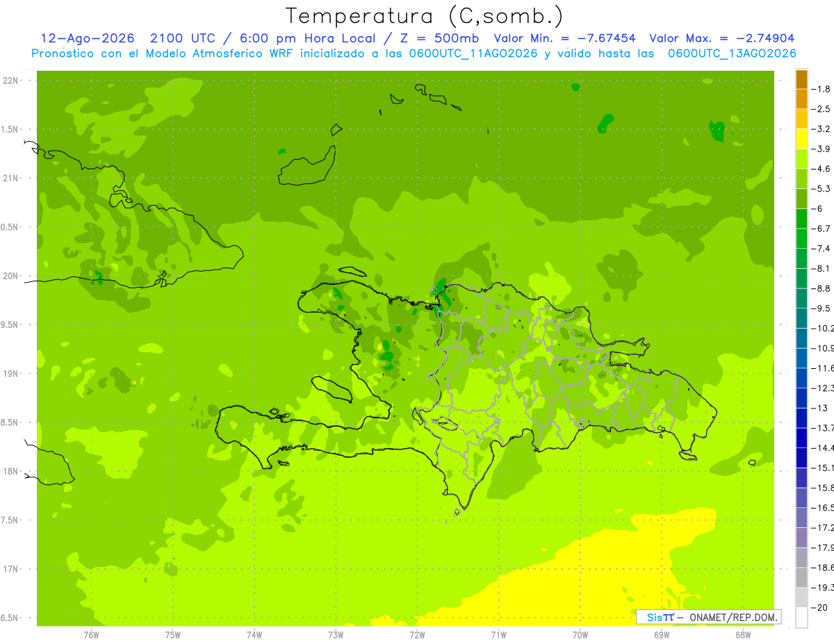Click the 72W longitude label
The image size is (834, 644).
tap(417, 634)
